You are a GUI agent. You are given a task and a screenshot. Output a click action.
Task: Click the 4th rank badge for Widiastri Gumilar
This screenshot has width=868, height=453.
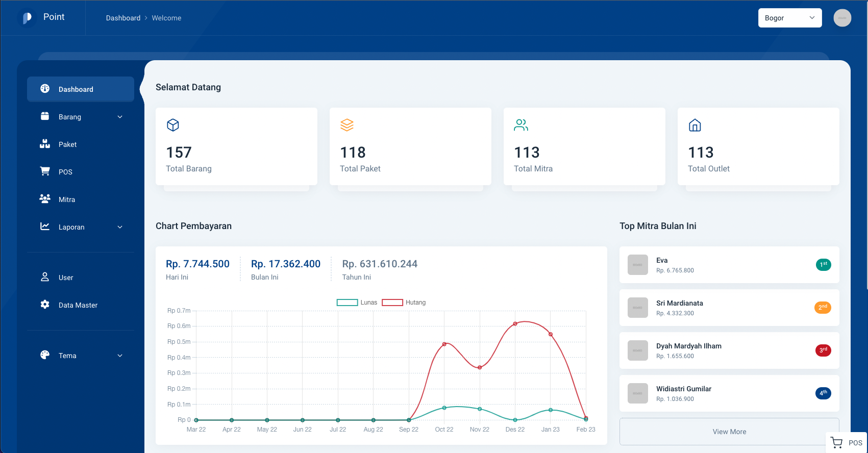(x=824, y=393)
